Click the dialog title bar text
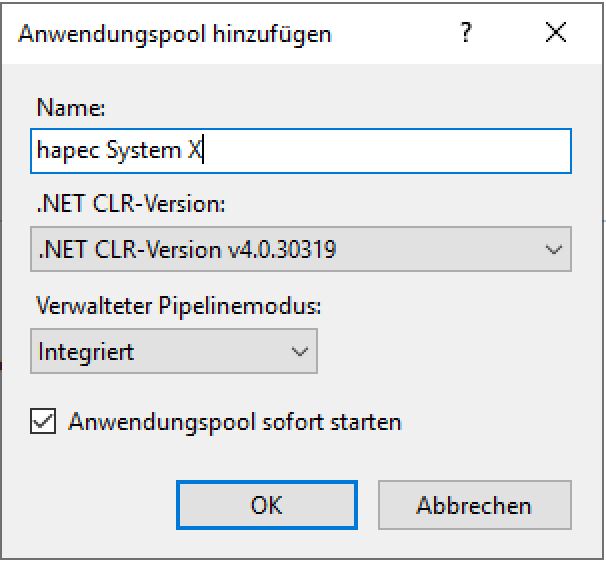Image resolution: width=606 pixels, height=562 pixels. tap(176, 35)
